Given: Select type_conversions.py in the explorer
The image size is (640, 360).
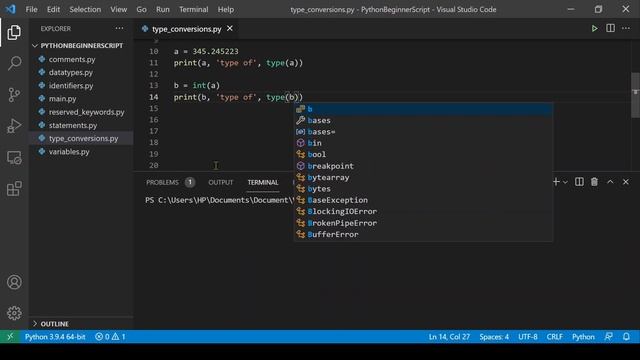Looking at the screenshot, I should 81,138.
